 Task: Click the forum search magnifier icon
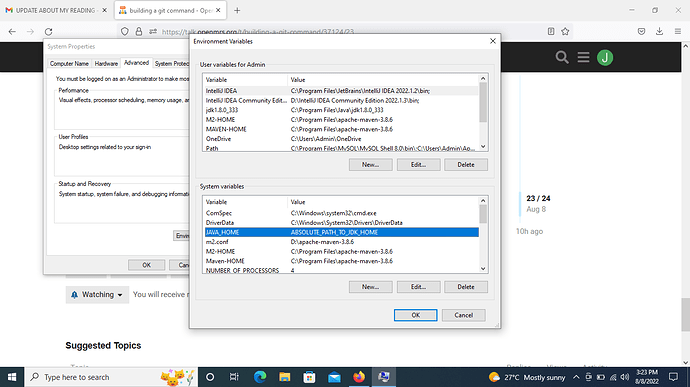coord(562,57)
